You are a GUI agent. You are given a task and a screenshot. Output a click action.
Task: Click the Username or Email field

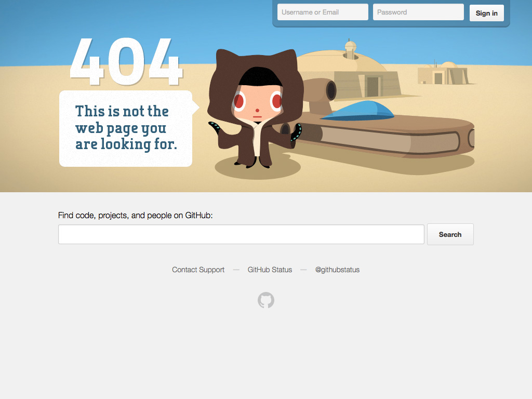322,11
